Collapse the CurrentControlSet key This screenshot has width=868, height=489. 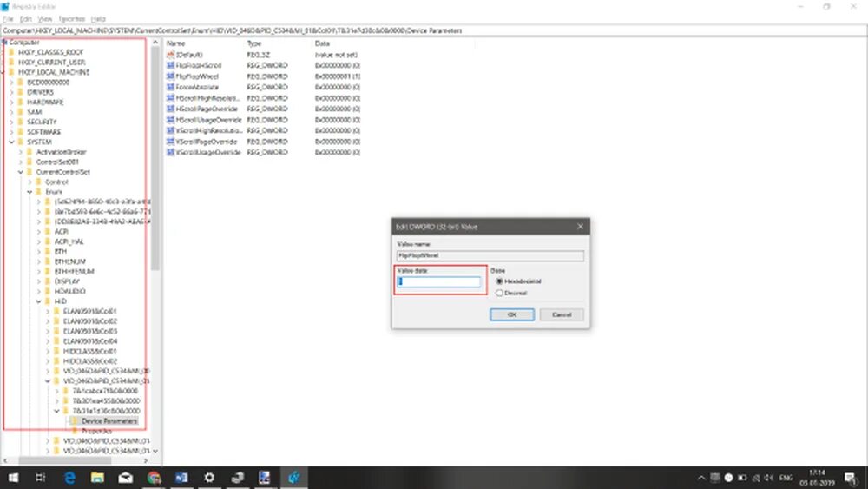pos(21,172)
